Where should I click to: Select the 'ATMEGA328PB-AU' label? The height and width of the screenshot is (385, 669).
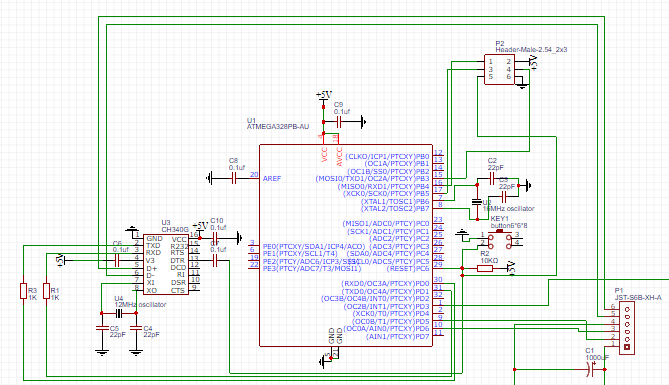tap(278, 127)
